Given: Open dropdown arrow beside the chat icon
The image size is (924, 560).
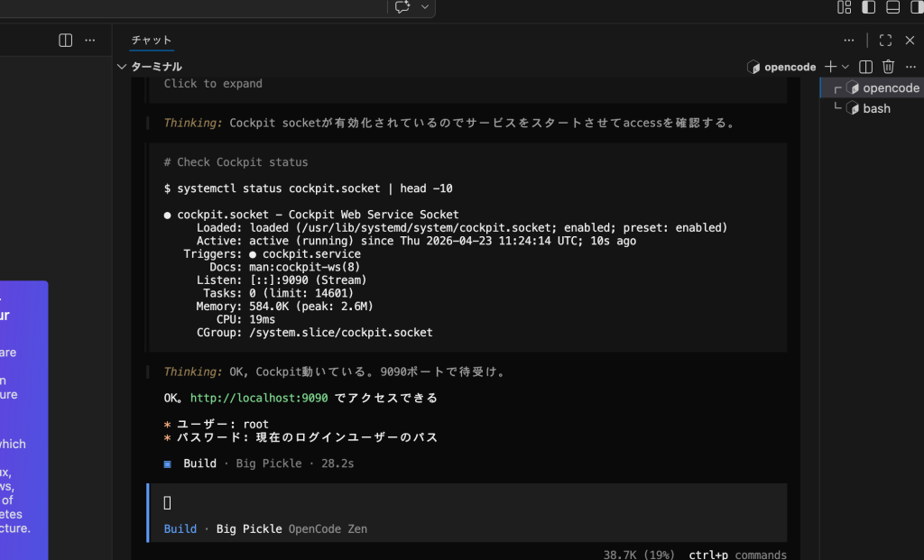Looking at the screenshot, I should (425, 7).
